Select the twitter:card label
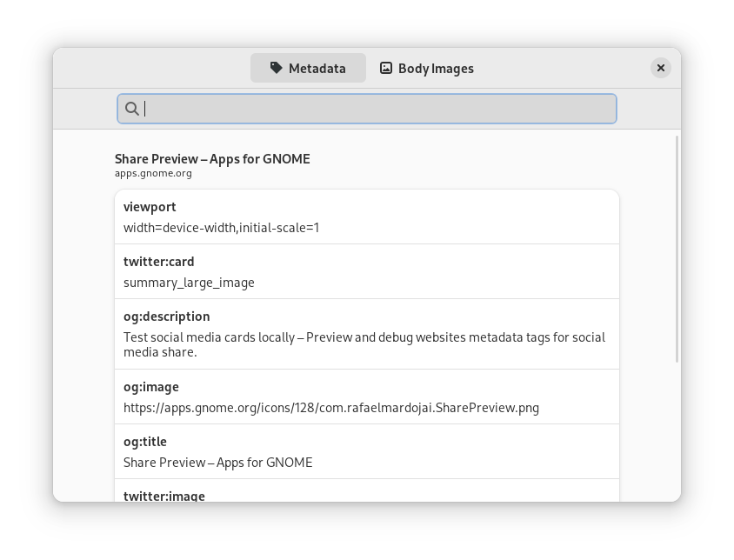Screen dimensions: 734x560 pyautogui.click(x=158, y=262)
